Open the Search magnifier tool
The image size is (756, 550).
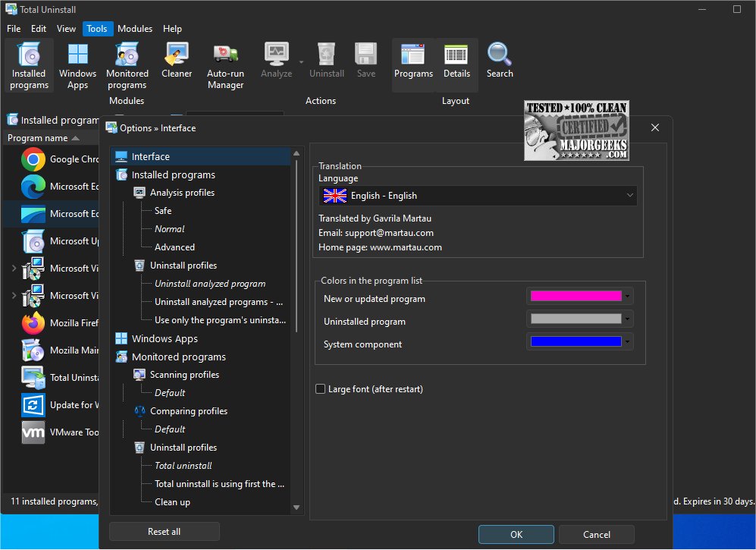point(500,61)
